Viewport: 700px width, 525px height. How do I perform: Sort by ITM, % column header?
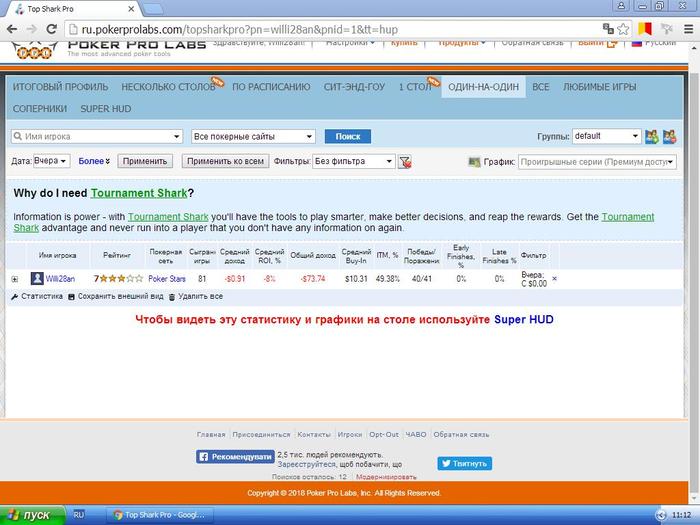[x=387, y=255]
